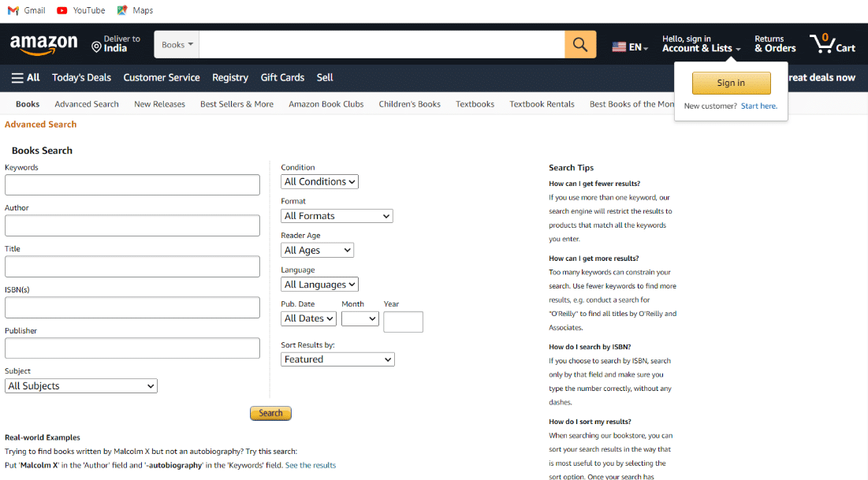Open the All hamburger menu
The width and height of the screenshot is (868, 480).
tap(25, 77)
